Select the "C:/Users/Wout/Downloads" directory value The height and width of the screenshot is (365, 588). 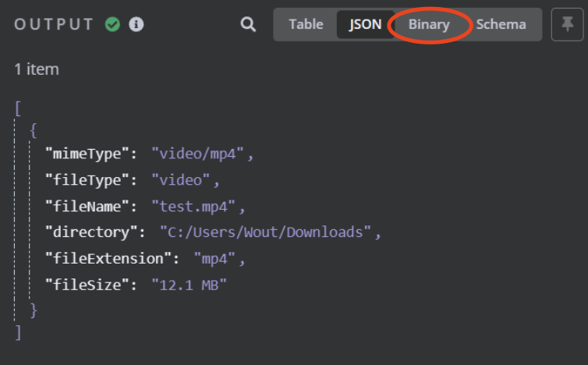coord(265,232)
